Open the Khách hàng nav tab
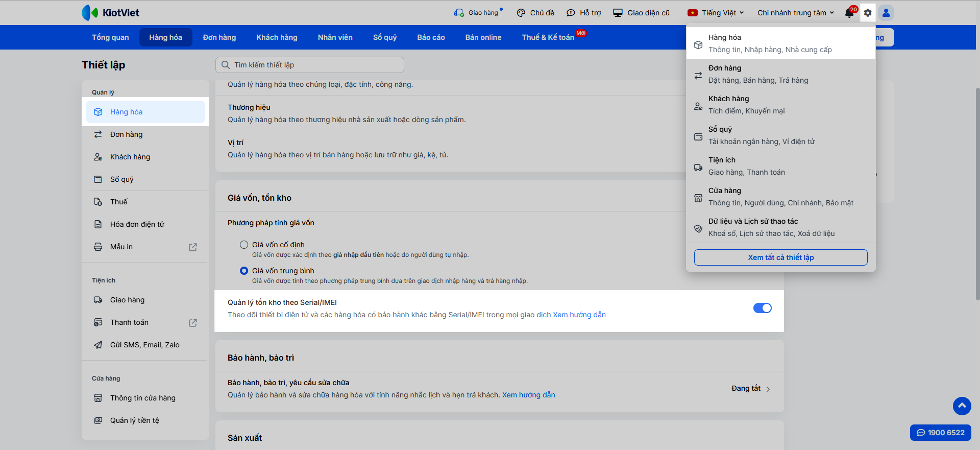Viewport: 980px width, 450px height. [277, 37]
